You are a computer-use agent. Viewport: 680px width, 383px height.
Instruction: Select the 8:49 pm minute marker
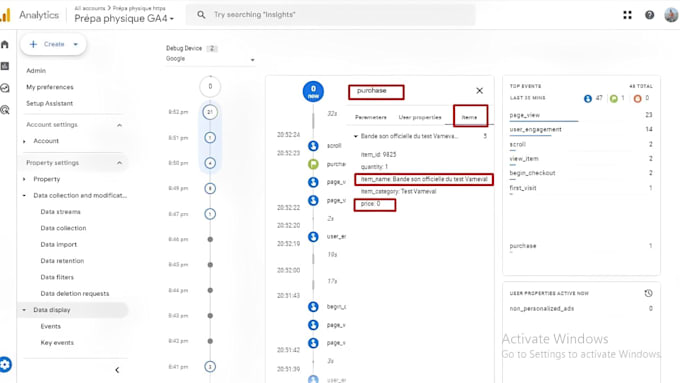210,188
